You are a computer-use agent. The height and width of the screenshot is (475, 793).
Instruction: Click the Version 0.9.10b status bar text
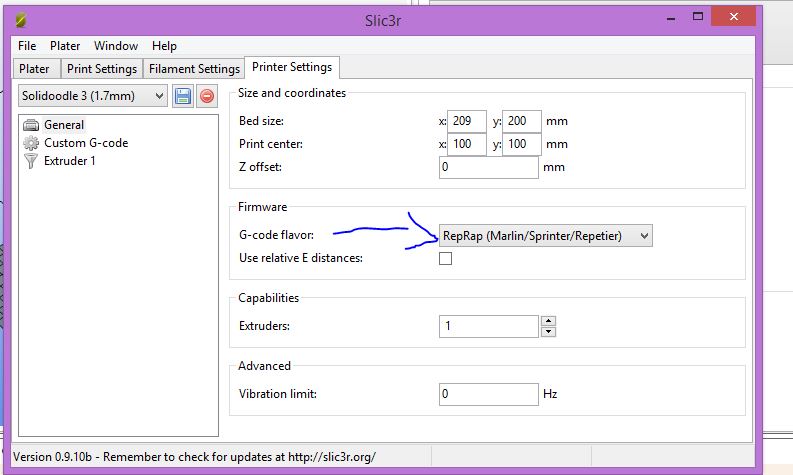pyautogui.click(x=194, y=457)
